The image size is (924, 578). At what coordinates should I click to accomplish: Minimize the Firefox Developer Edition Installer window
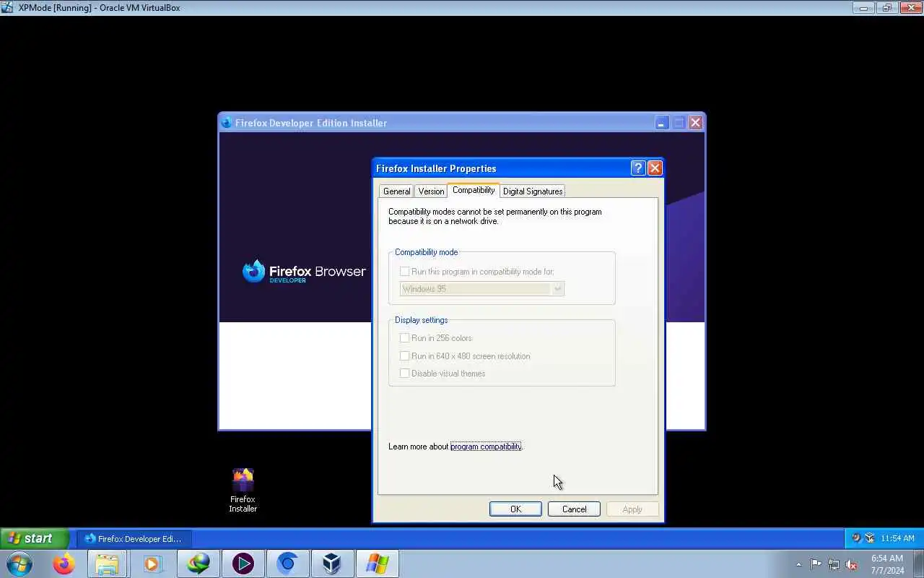pos(661,123)
